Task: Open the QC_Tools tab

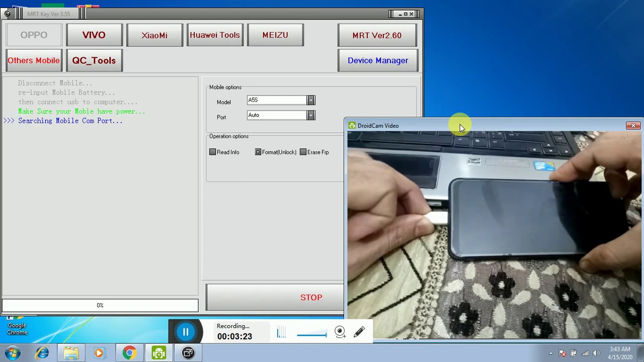Action: 94,60
